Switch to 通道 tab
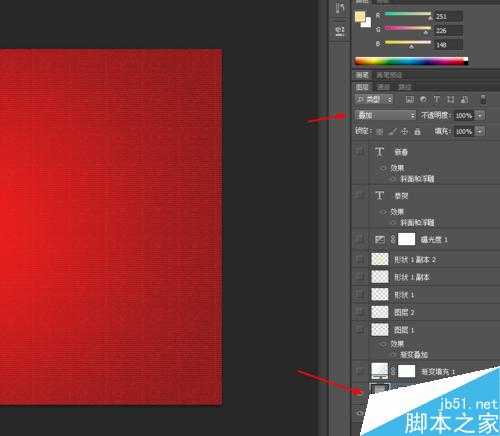The image size is (500, 436). coord(383,87)
